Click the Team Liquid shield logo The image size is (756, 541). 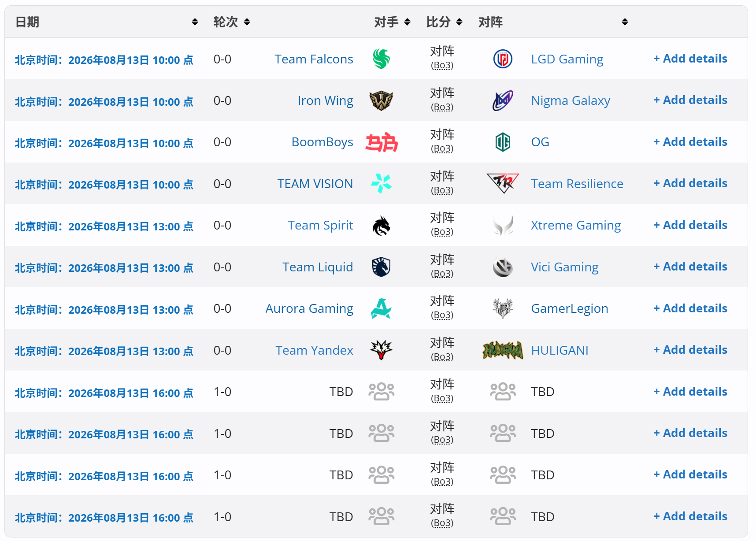(x=381, y=267)
